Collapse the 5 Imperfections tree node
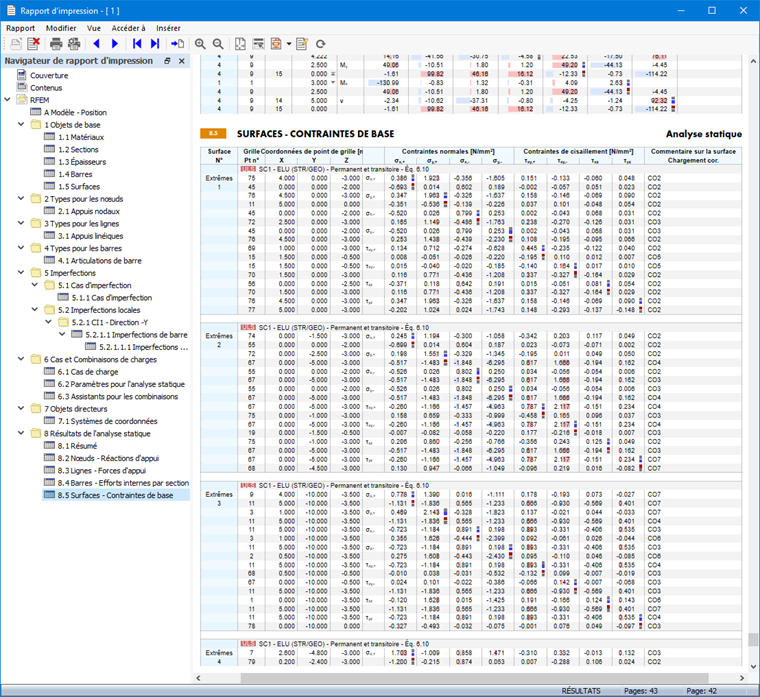Screen dimensions: 760x697 tap(22, 271)
